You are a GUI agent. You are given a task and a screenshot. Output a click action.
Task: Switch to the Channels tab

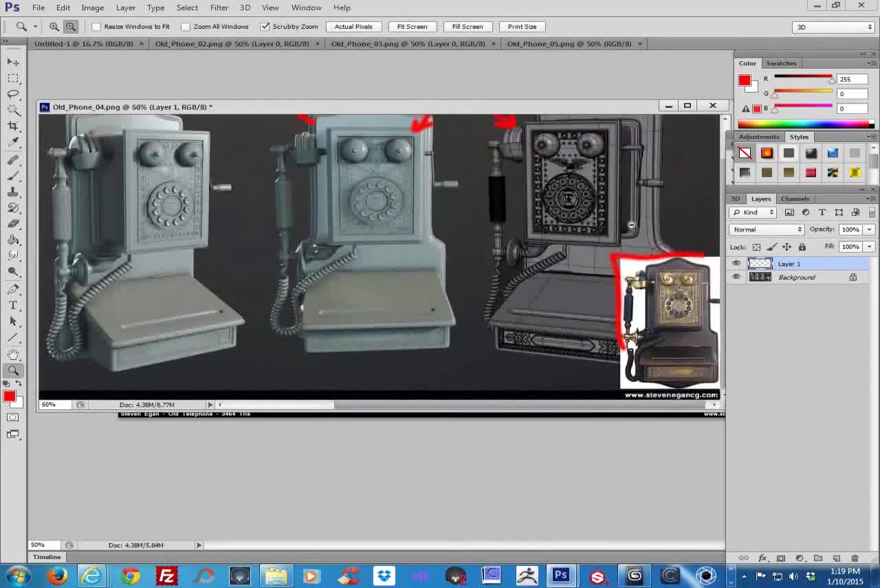(795, 199)
